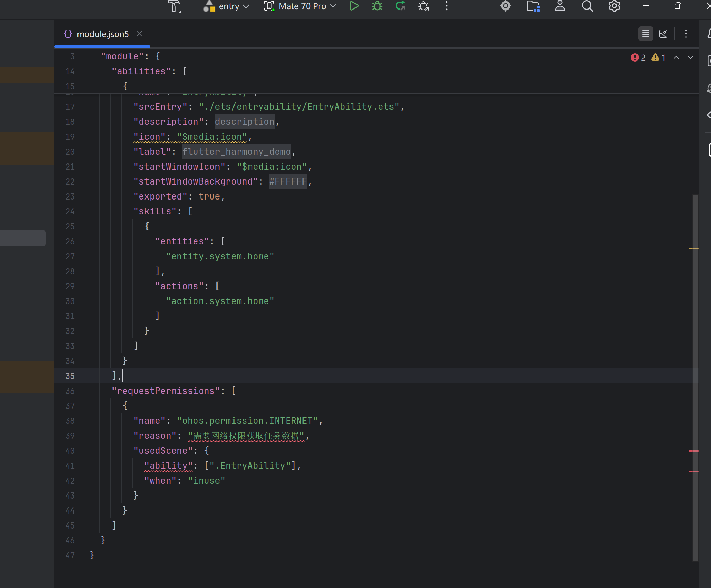Start debugging with the green bug icon

click(377, 6)
